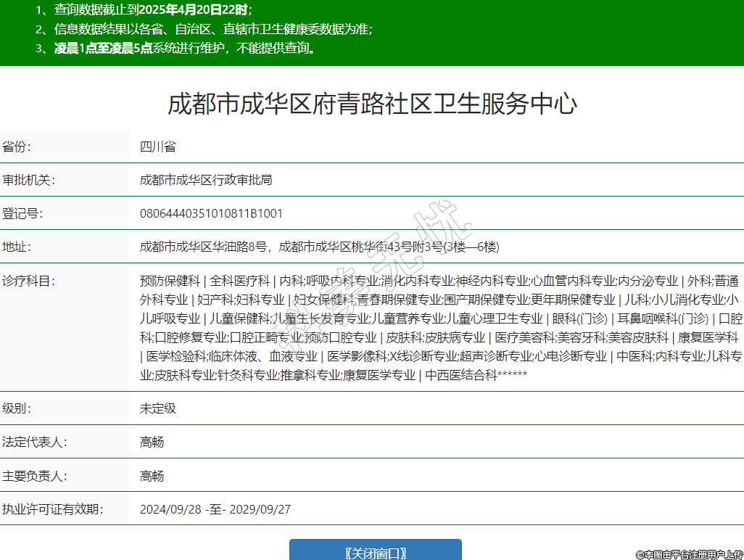Click the registration number 08064440351010811B1001

click(x=211, y=213)
